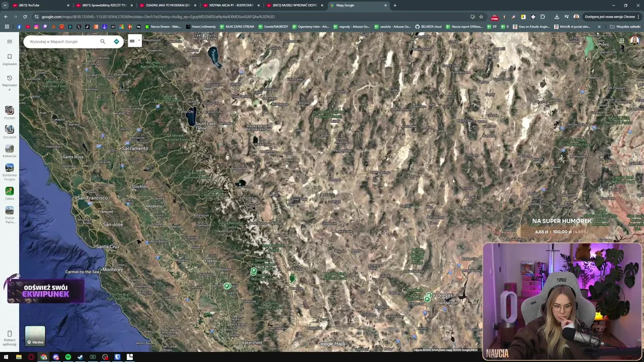Image resolution: width=644 pixels, height=362 pixels.
Task: Open the apps grid icon in bookmarks bar
Action: [x=7, y=27]
